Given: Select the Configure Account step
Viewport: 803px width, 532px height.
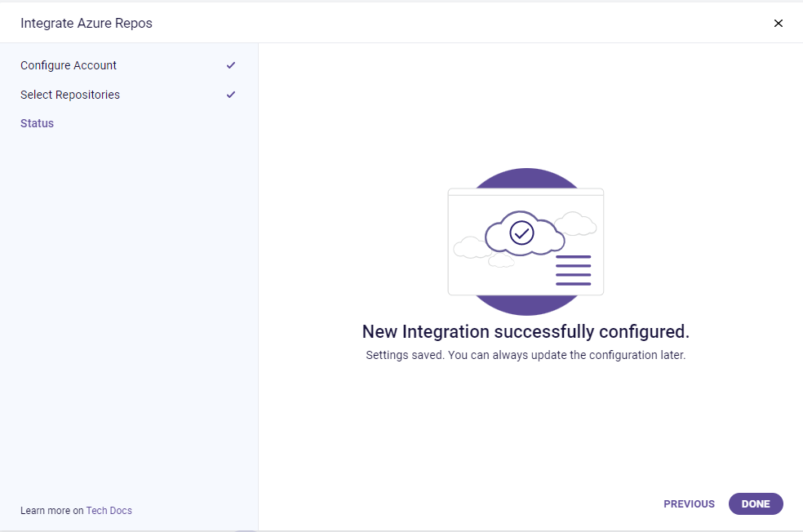Looking at the screenshot, I should pyautogui.click(x=69, y=65).
